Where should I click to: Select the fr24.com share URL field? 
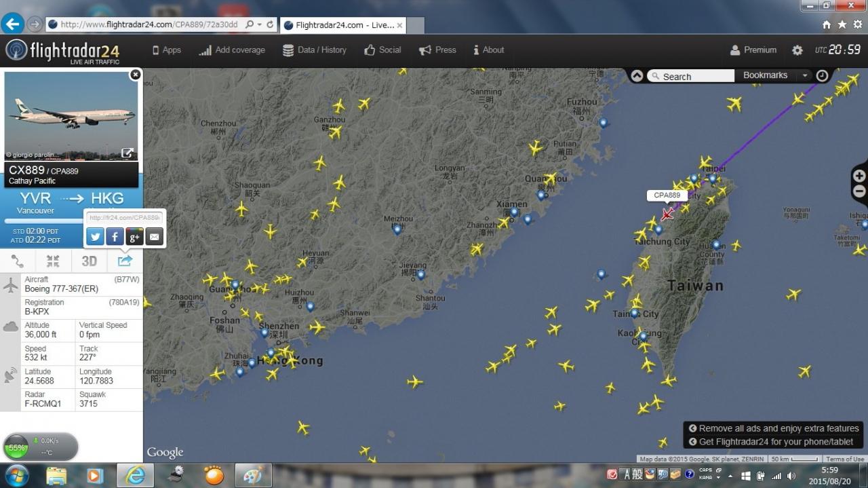pos(124,218)
